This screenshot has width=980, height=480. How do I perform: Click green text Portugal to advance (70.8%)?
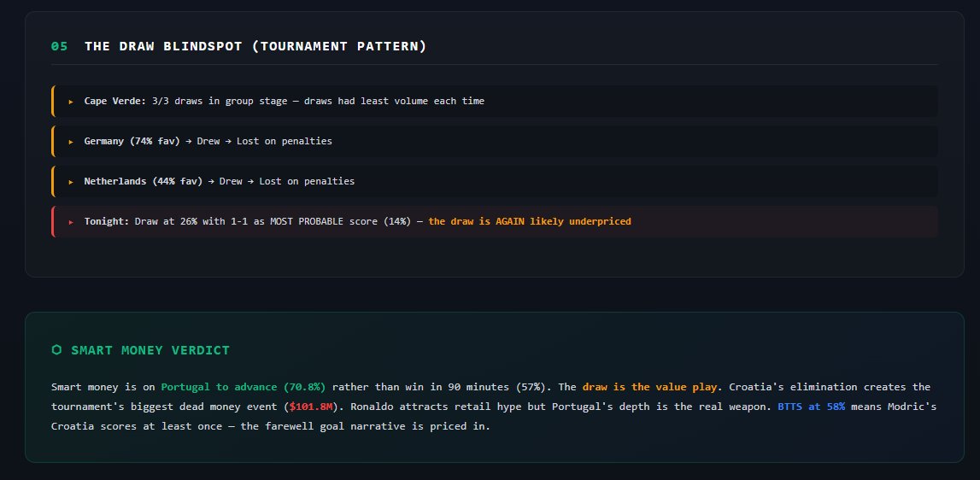244,387
